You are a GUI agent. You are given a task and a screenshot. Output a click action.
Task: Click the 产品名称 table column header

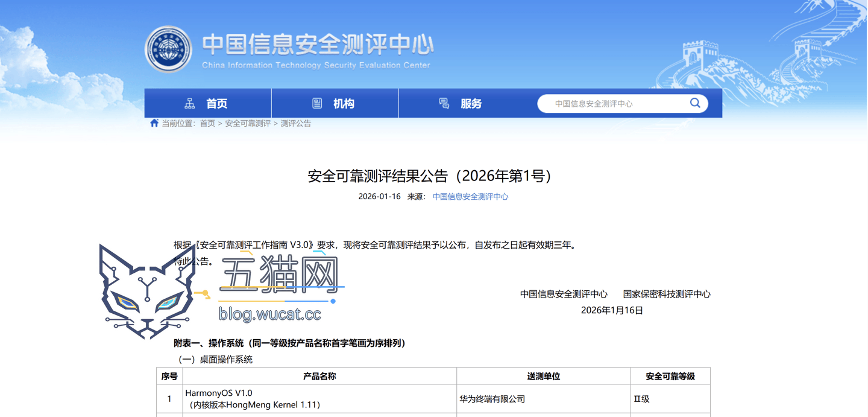(x=319, y=376)
